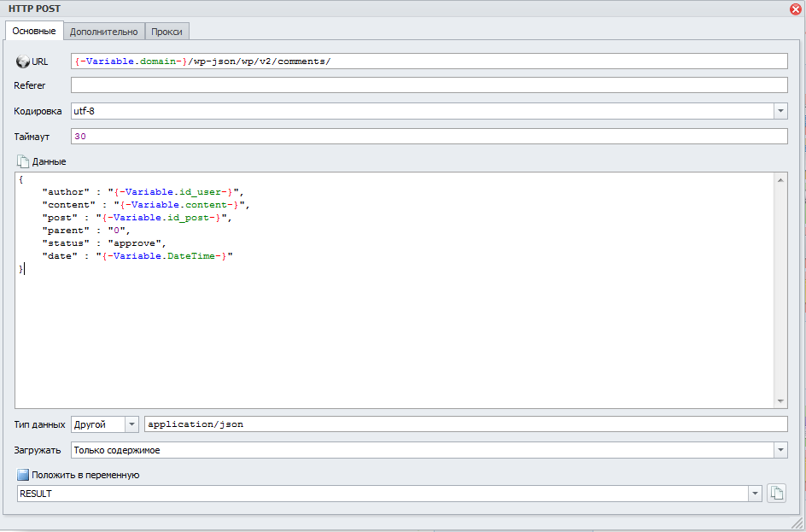Click the application/json content type field
Screen dimensions: 806x532
click(x=465, y=424)
